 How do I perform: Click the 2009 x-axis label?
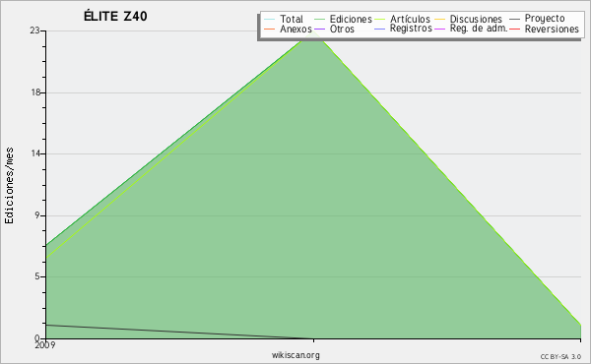pos(45,344)
